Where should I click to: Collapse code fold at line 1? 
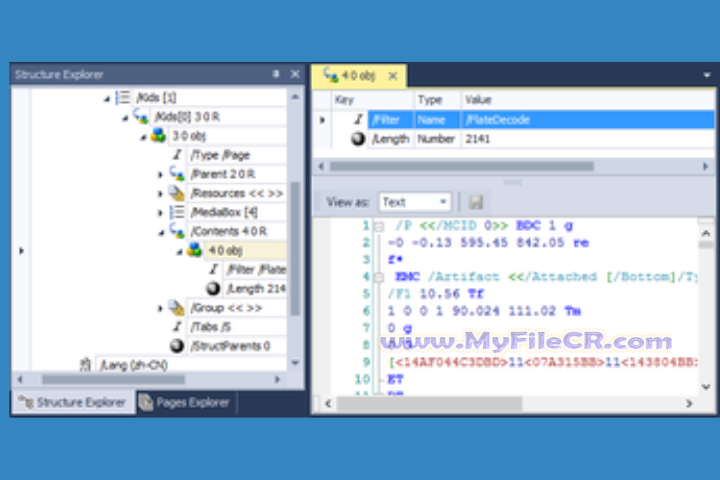pos(379,226)
